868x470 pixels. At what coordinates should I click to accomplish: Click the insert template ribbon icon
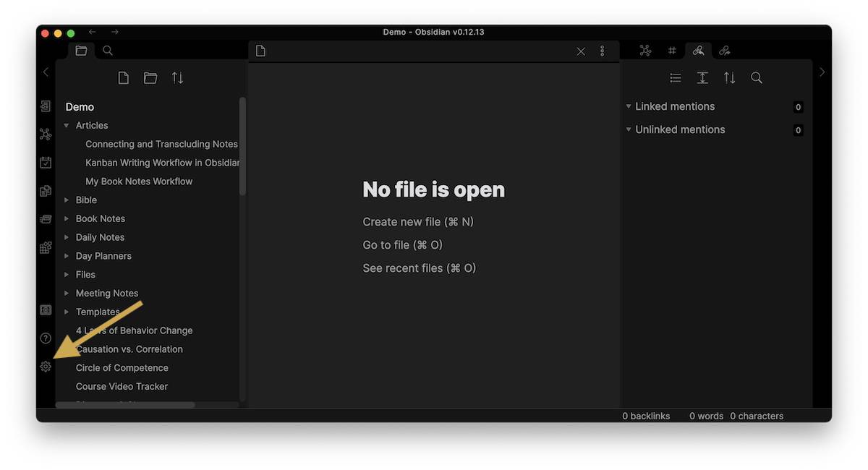pyautogui.click(x=46, y=191)
